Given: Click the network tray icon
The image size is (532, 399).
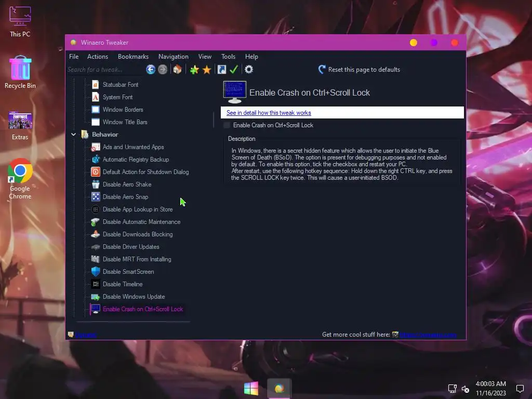Looking at the screenshot, I should (453, 389).
